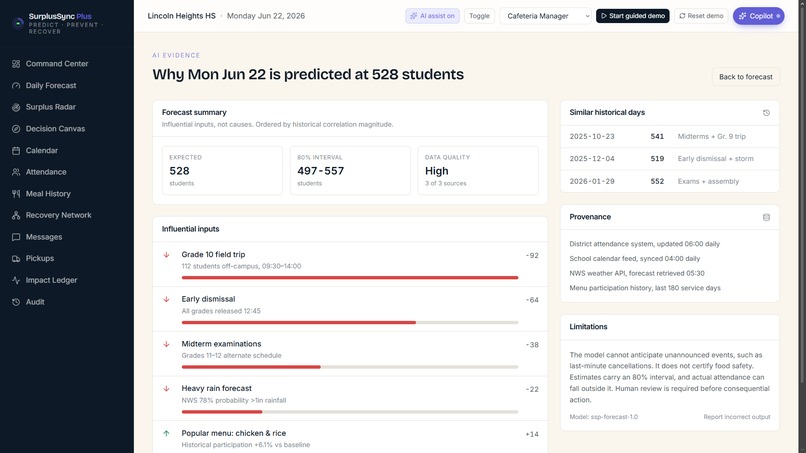Click the Messages chat bubble icon
The height and width of the screenshot is (453, 806).
(16, 237)
